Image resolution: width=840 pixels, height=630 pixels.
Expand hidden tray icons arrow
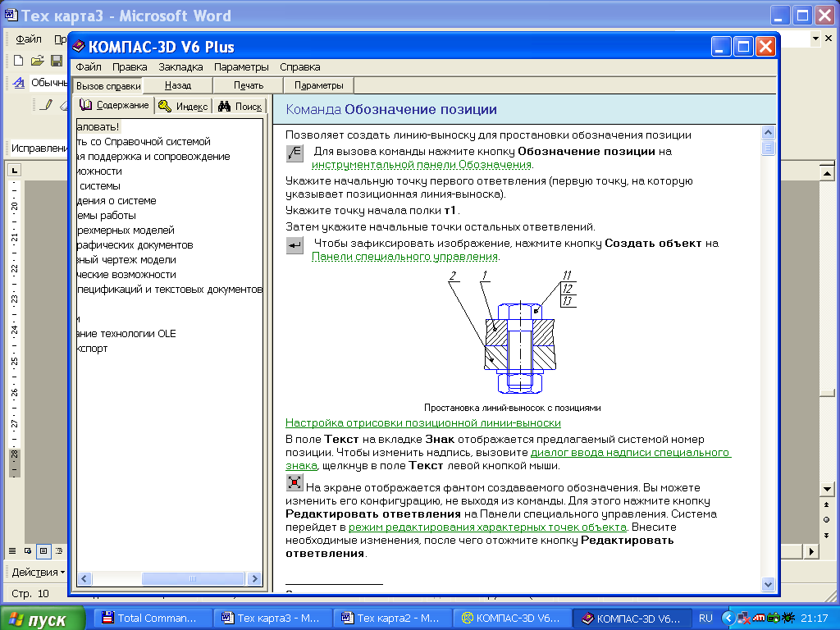[x=728, y=619]
